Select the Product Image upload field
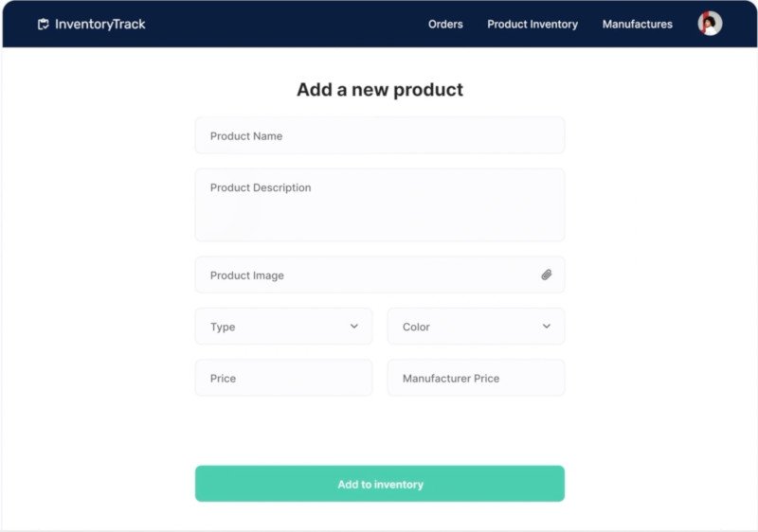This screenshot has width=758, height=532. [380, 275]
